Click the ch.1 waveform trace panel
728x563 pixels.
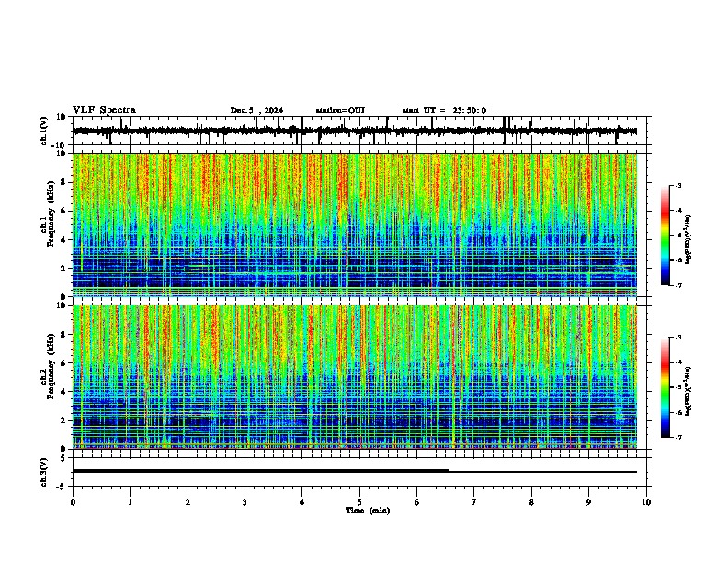359,131
